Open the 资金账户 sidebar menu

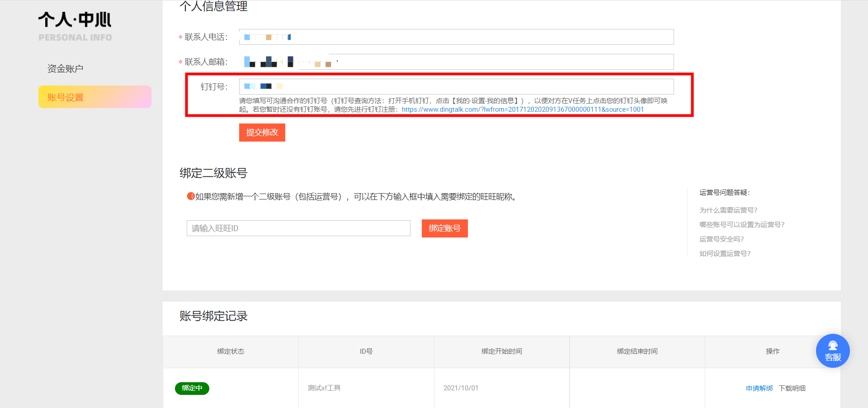click(66, 69)
